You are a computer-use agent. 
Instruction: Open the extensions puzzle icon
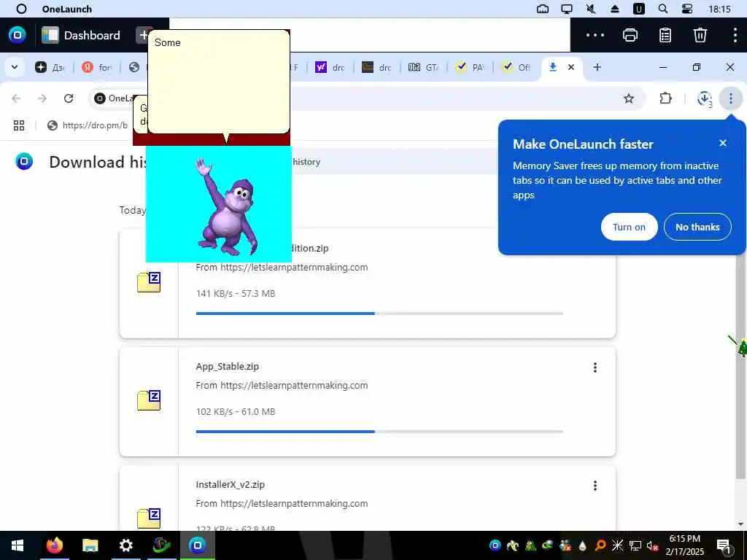[665, 98]
